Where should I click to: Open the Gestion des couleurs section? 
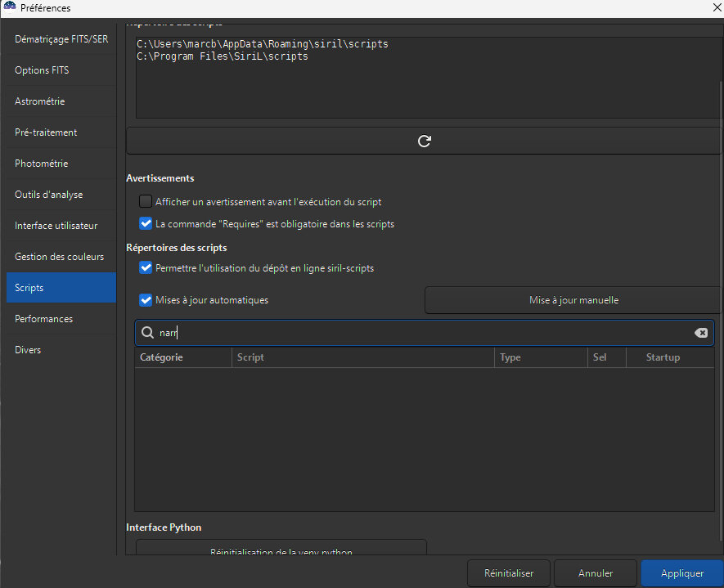pos(61,257)
